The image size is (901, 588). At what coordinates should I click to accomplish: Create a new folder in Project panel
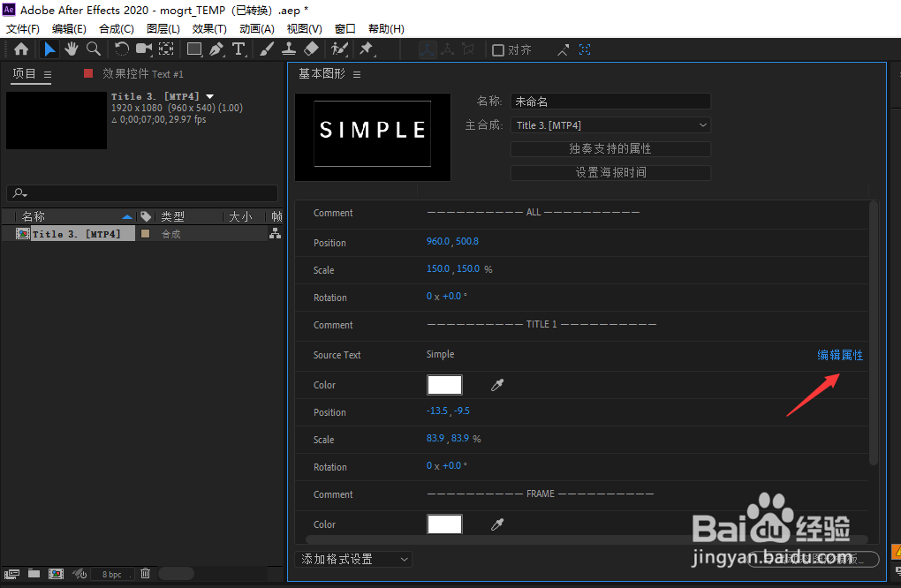pos(34,574)
